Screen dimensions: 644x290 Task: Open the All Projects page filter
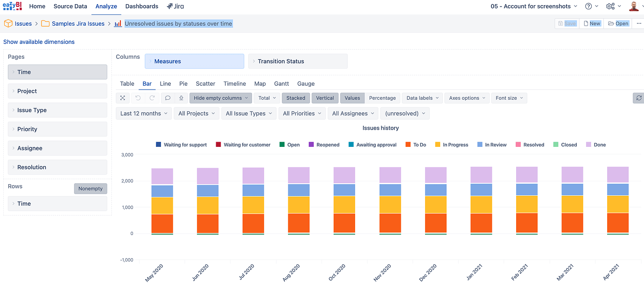click(196, 113)
